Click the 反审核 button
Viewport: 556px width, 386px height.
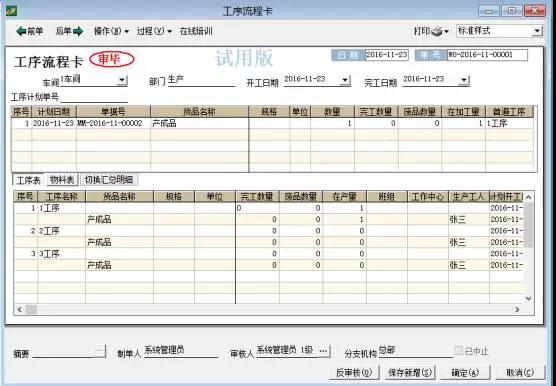coord(354,373)
